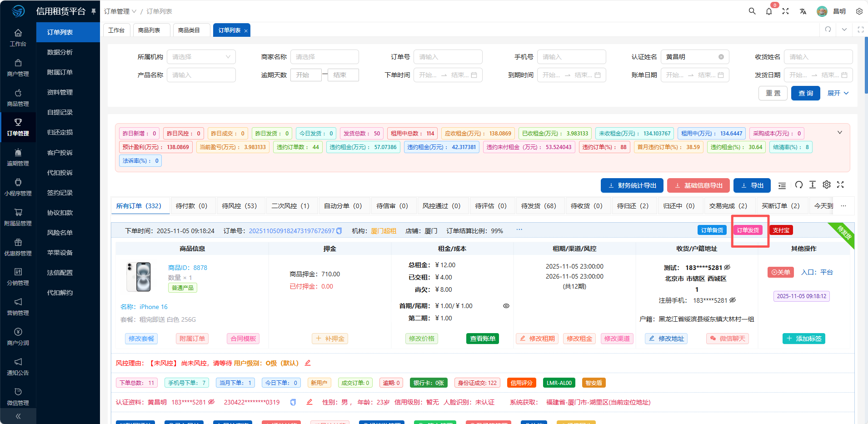This screenshot has width=868, height=424.
Task: Click the 订单号 input field
Action: pyautogui.click(x=448, y=57)
